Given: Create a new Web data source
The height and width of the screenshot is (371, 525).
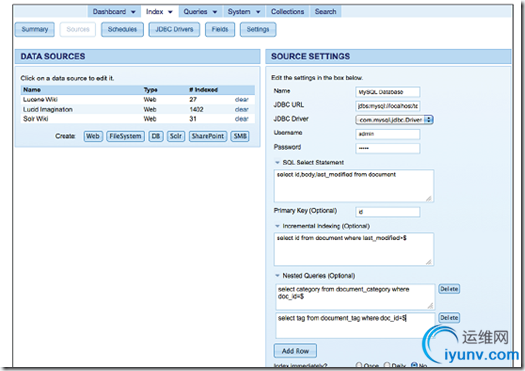Looking at the screenshot, I should click(93, 136).
